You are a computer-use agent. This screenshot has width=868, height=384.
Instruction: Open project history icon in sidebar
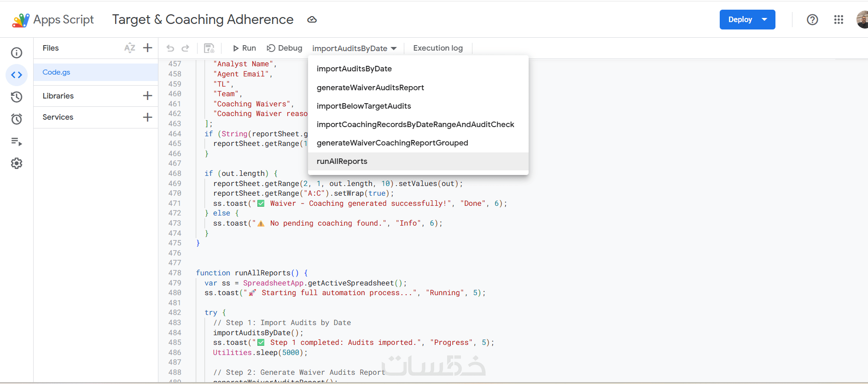coord(17,97)
